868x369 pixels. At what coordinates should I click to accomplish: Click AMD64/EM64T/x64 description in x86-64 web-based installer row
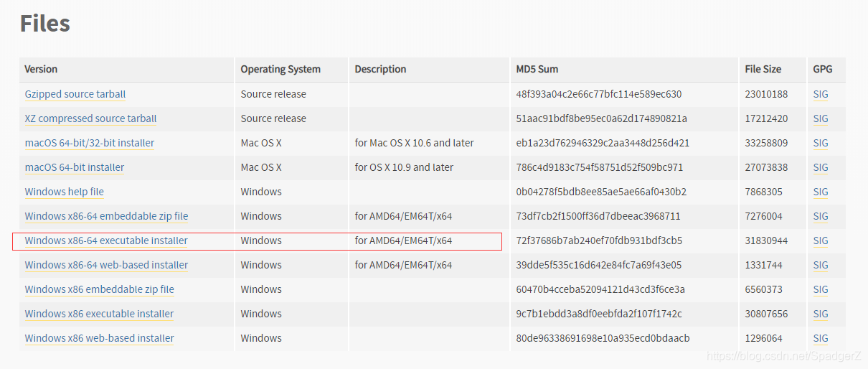pyautogui.click(x=403, y=265)
